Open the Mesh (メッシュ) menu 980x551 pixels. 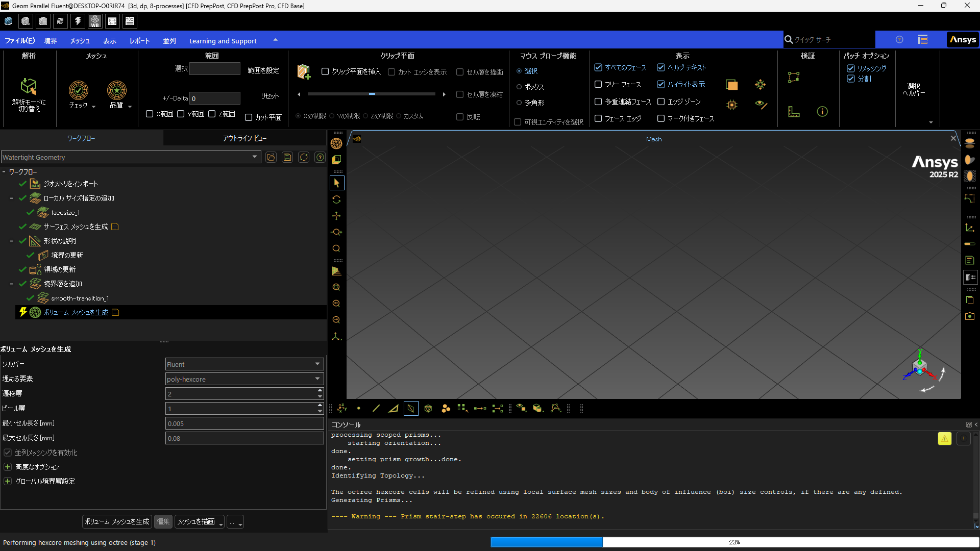point(80,41)
